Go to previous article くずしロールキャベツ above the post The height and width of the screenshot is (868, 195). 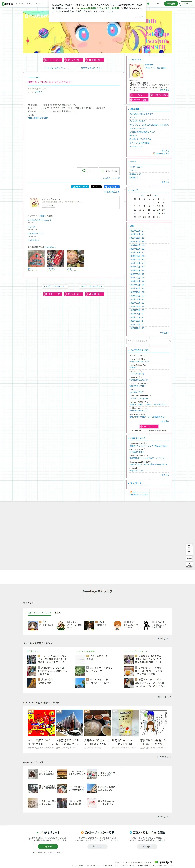coord(55,68)
